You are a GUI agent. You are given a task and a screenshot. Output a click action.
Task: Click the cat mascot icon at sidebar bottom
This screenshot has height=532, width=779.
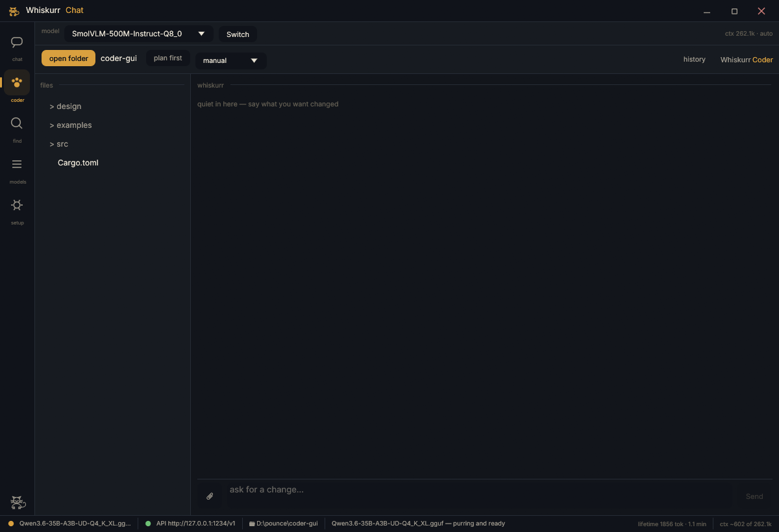point(18,502)
